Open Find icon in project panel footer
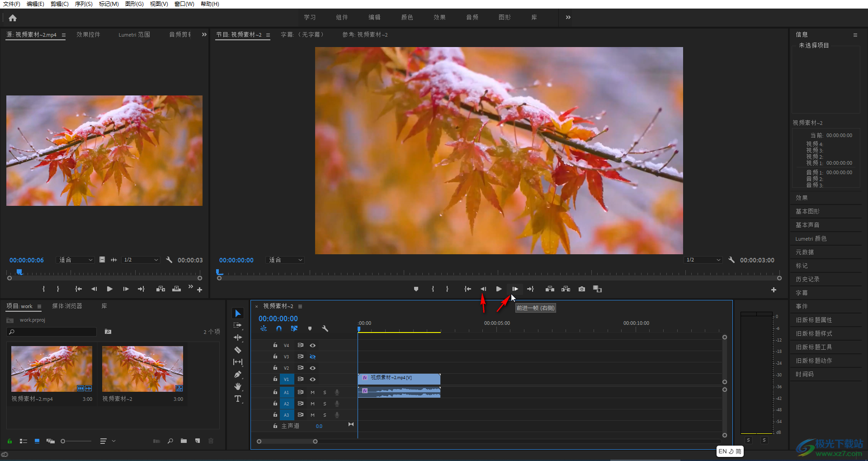This screenshot has height=461, width=868. click(x=170, y=441)
